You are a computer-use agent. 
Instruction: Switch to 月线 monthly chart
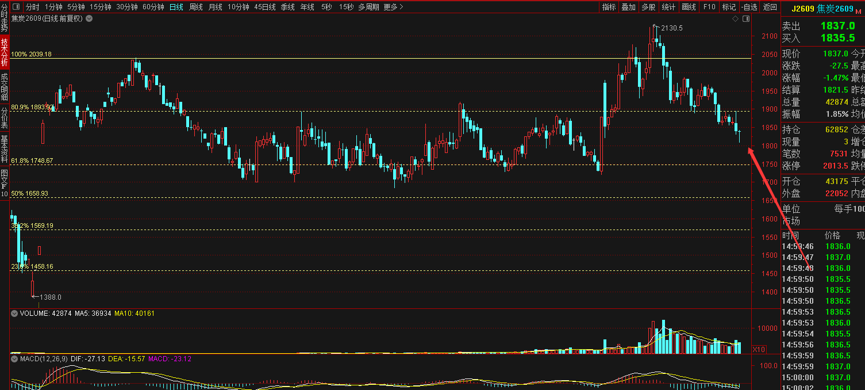tap(215, 7)
